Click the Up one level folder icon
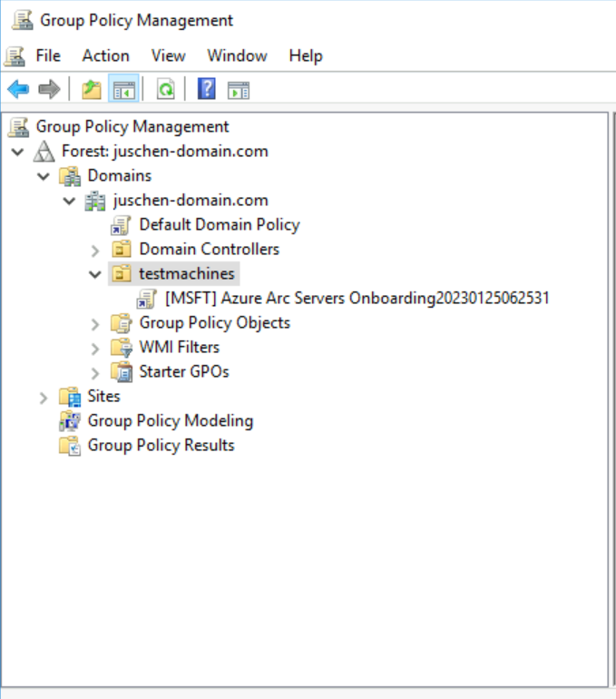Screen dimensions: 616x699 click(x=92, y=89)
